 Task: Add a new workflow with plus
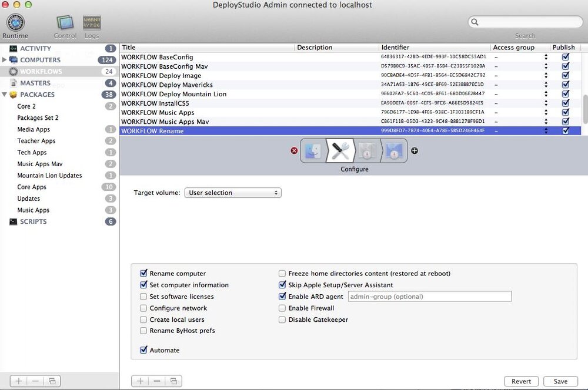click(140, 381)
